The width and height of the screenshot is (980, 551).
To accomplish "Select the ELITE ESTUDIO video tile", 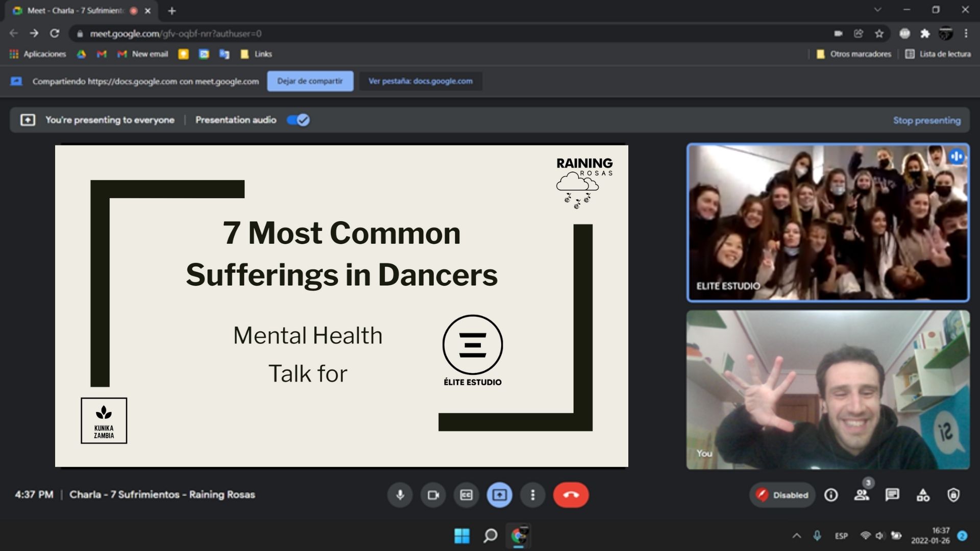I will (828, 222).
